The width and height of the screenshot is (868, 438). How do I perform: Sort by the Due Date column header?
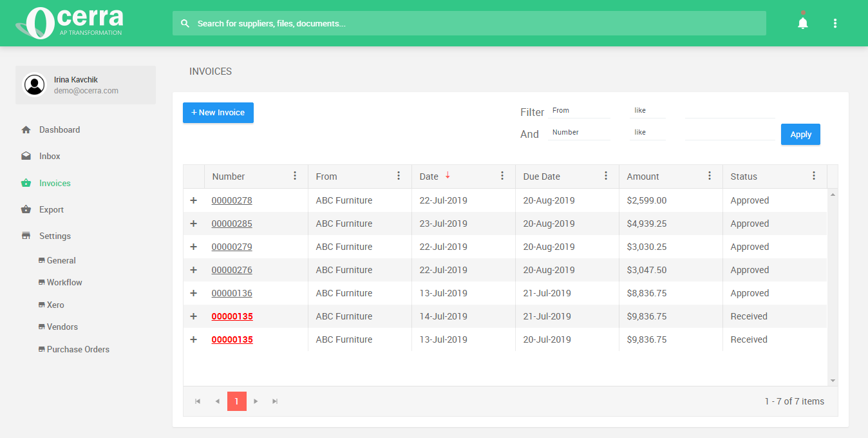tap(542, 176)
